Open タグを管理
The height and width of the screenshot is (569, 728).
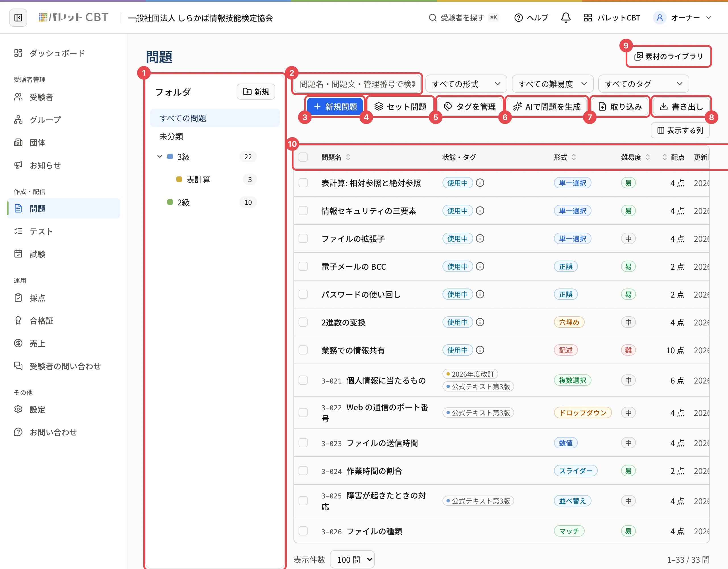click(470, 107)
